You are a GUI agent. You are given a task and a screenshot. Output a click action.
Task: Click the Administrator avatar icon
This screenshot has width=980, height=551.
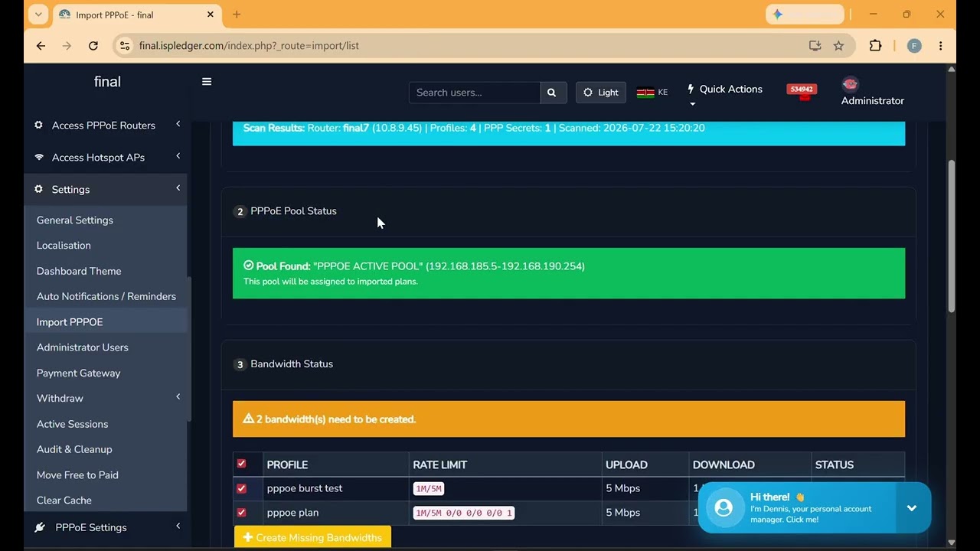click(850, 84)
